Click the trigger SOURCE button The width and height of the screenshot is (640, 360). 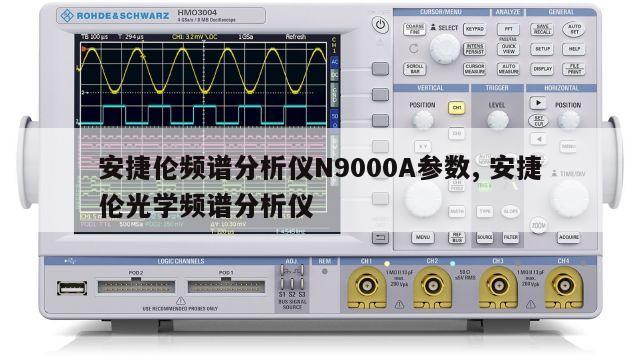coord(484,238)
